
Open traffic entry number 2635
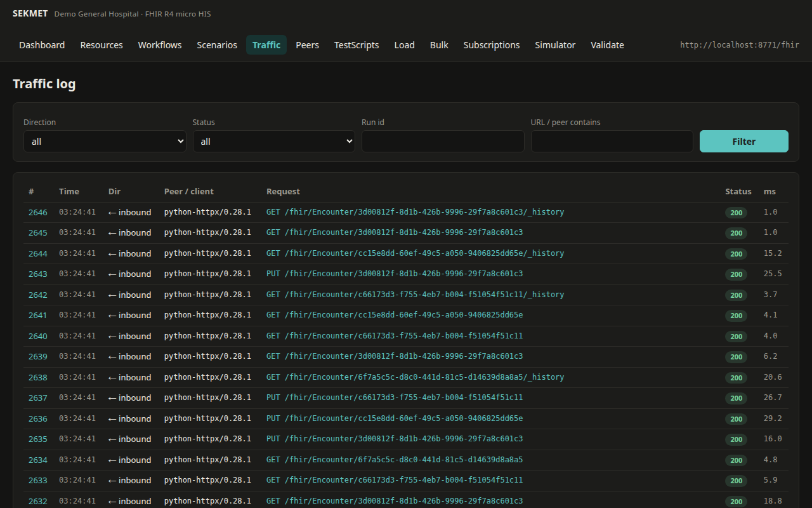tap(38, 439)
